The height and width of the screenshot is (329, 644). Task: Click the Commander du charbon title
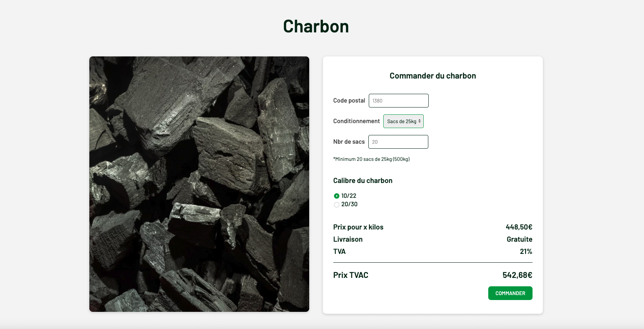(433, 76)
